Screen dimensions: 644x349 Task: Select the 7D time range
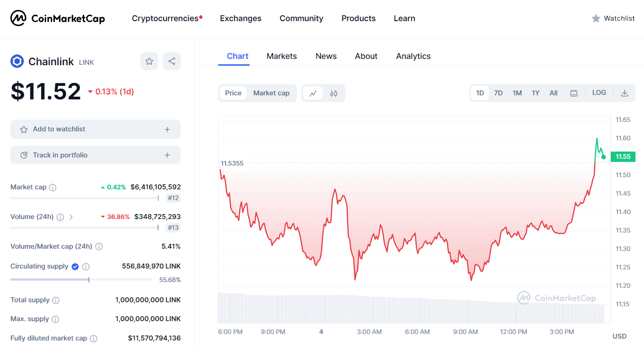click(x=498, y=93)
